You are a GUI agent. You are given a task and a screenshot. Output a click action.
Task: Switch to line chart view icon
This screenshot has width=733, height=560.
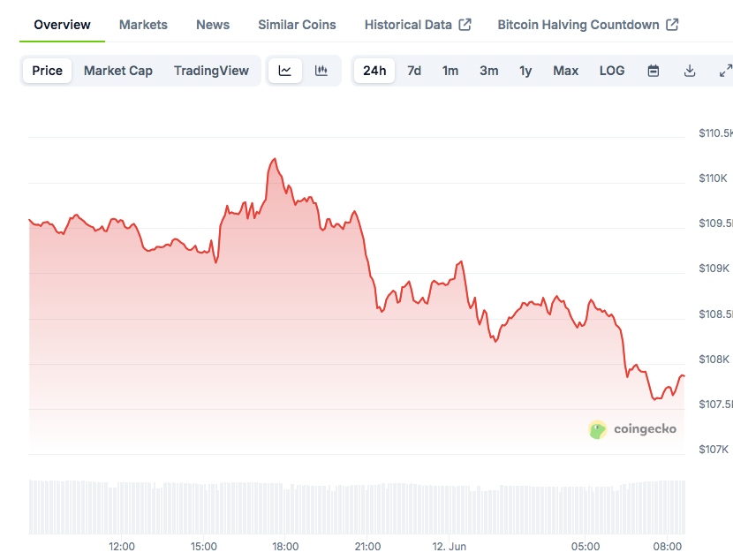click(284, 71)
